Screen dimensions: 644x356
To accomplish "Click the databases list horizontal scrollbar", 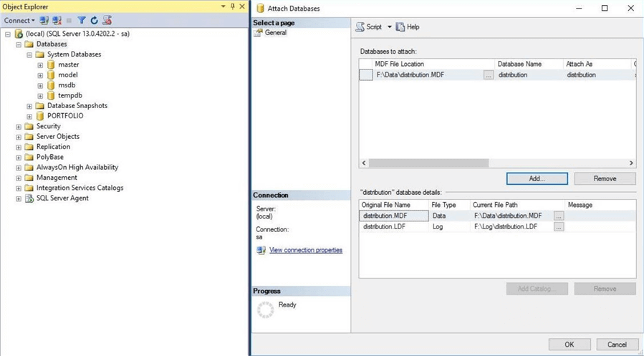I will (x=428, y=163).
